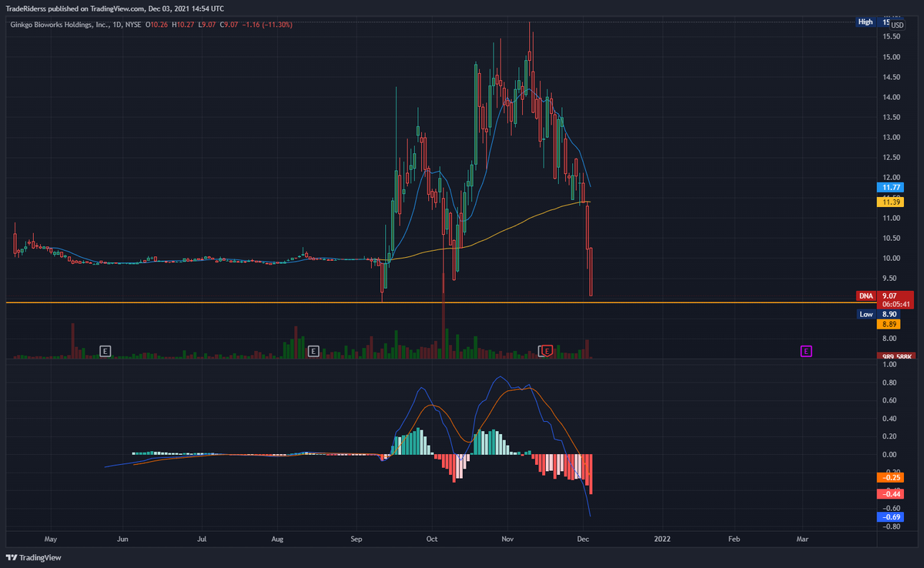Click the Feb label on time axis
This screenshot has width=924, height=568.
[734, 540]
